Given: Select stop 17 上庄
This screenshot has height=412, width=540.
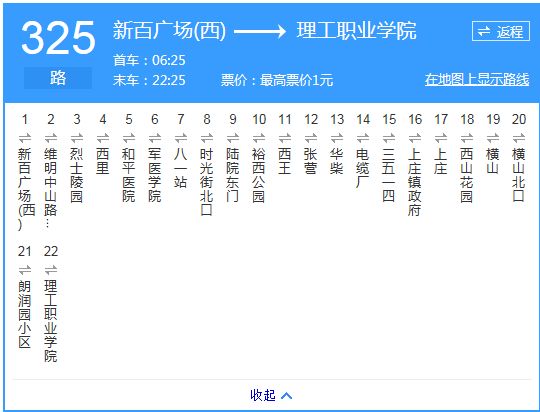Looking at the screenshot, I should click(441, 161).
